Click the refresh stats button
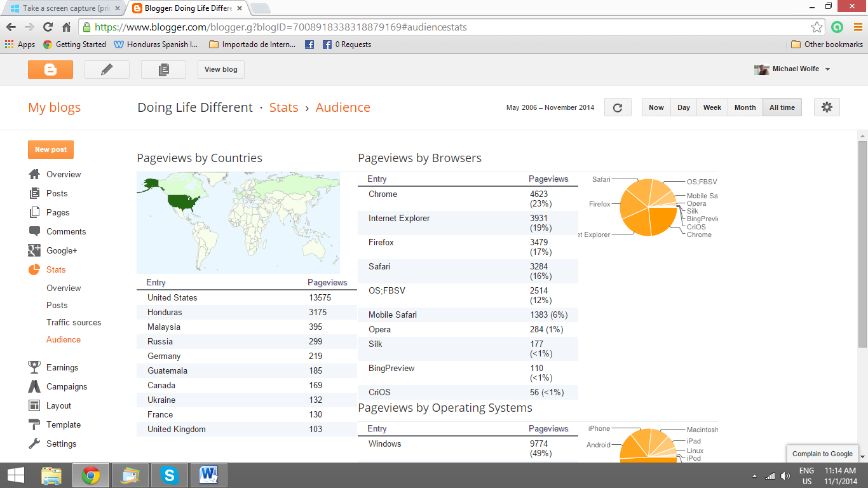 tap(618, 107)
